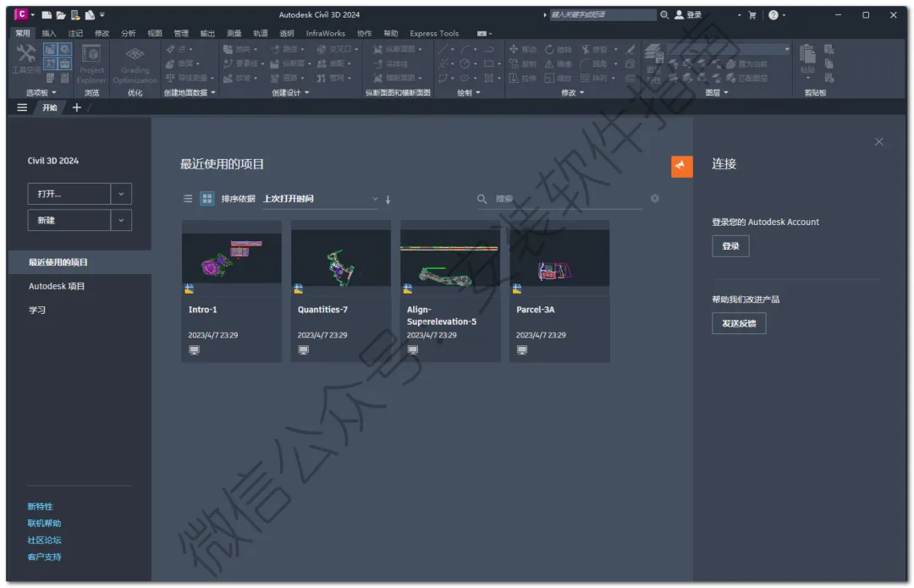
Task: Click 登录 button under Autodesk Account
Action: pyautogui.click(x=730, y=246)
